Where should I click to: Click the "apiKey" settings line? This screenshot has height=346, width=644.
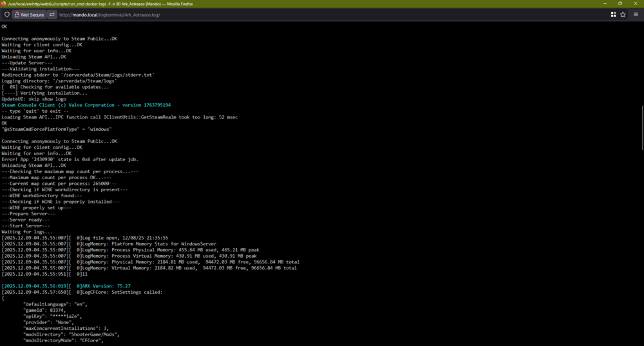click(x=53, y=316)
